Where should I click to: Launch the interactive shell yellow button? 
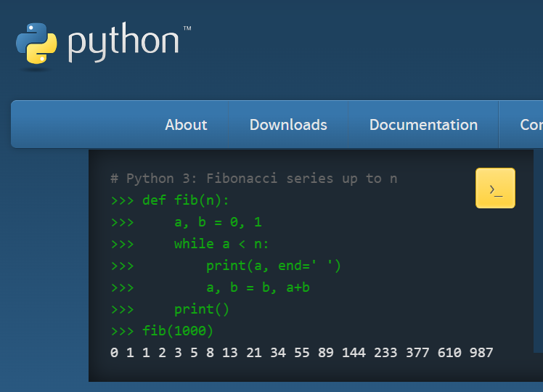(495, 188)
